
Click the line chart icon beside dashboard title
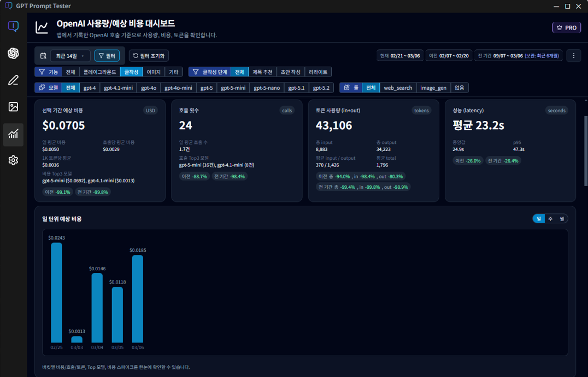click(x=42, y=27)
